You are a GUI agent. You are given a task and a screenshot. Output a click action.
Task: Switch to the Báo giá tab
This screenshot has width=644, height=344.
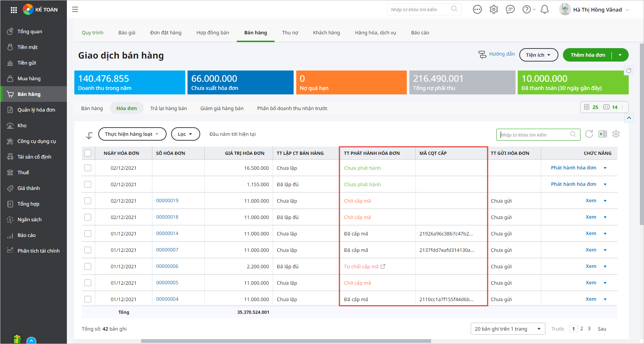tap(127, 33)
